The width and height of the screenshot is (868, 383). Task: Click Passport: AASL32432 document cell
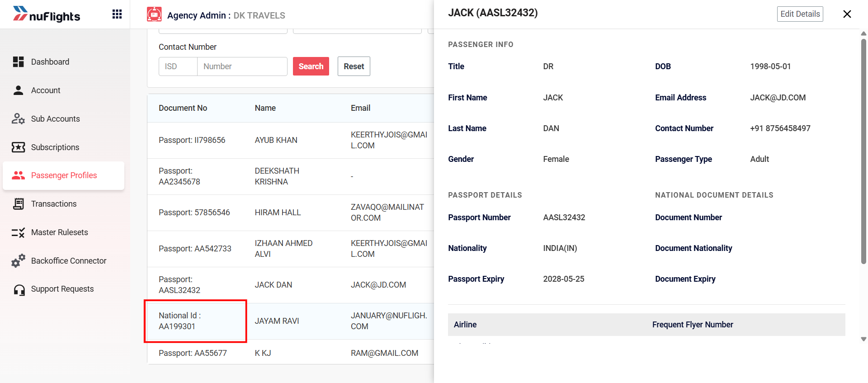179,285
